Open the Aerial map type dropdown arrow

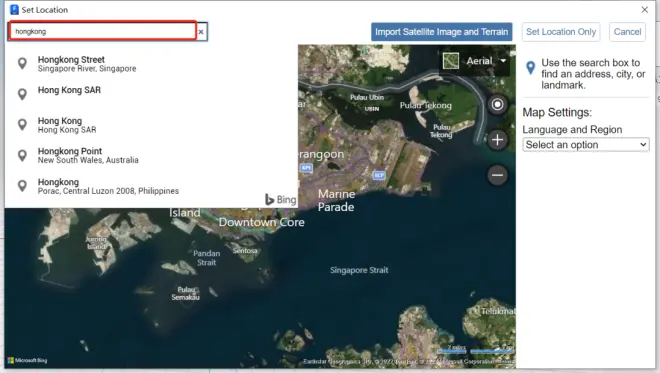503,61
